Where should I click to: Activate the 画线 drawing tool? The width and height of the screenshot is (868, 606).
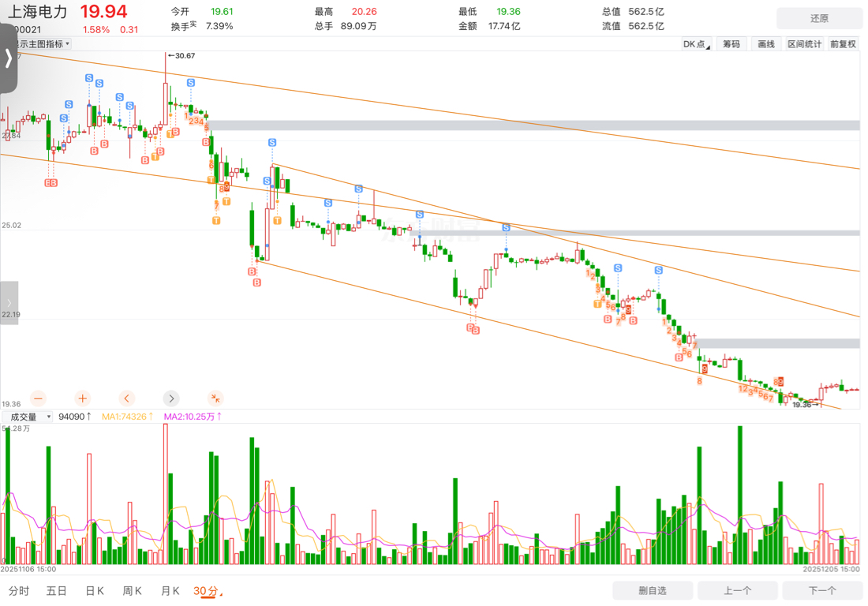click(766, 44)
